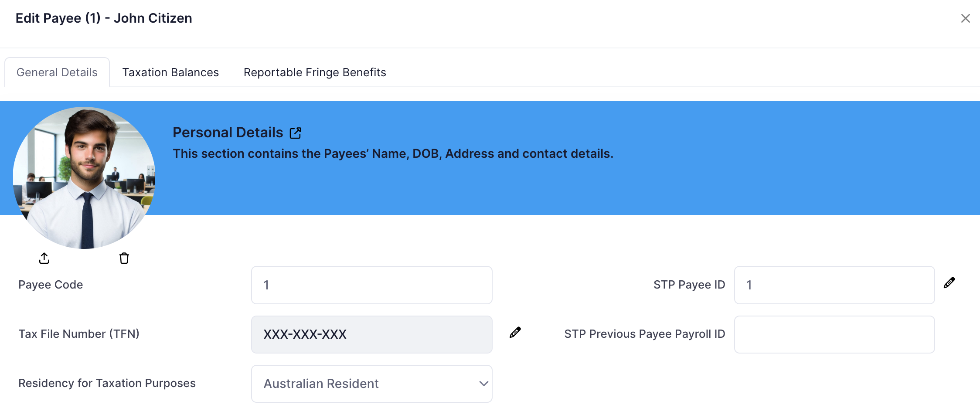The image size is (980, 408).
Task: Focus the STP Payee ID field
Action: click(834, 285)
